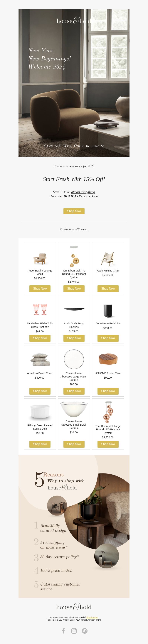Open the Instagram icon in footer

point(74,631)
